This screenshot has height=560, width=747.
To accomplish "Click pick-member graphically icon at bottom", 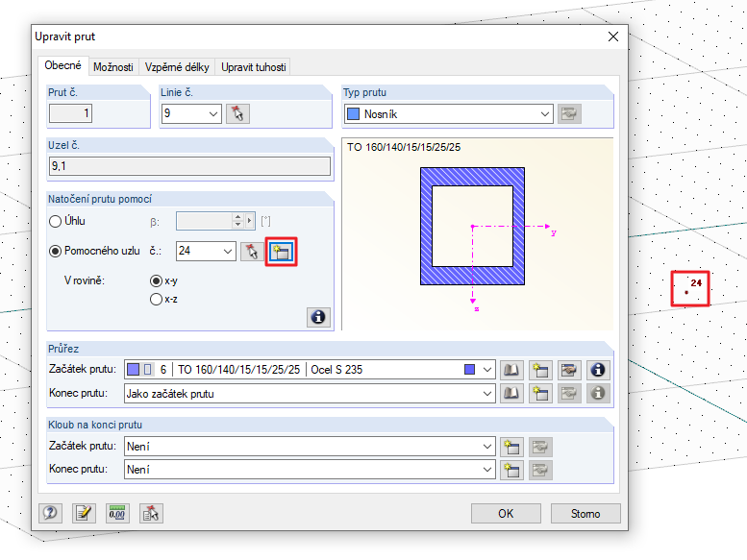I will click(151, 513).
